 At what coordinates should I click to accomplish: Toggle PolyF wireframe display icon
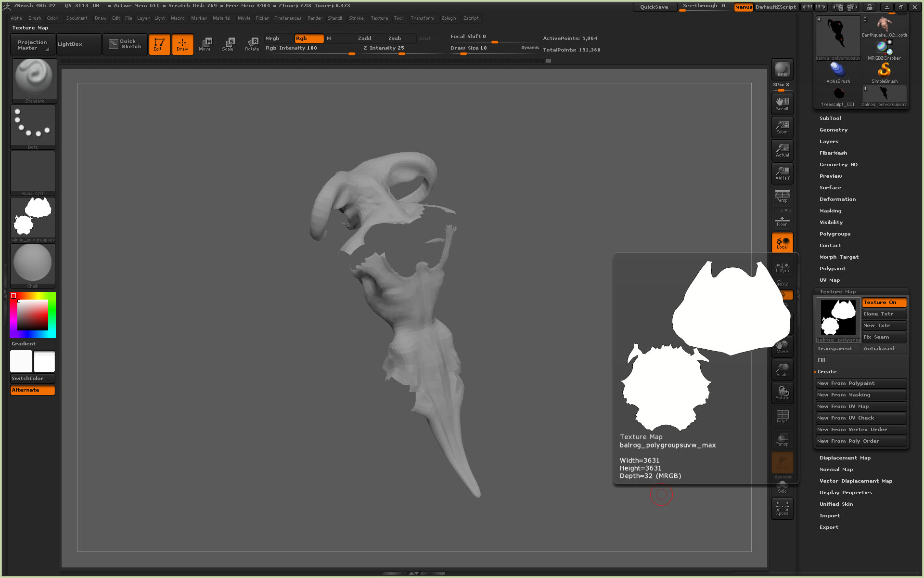(782, 417)
